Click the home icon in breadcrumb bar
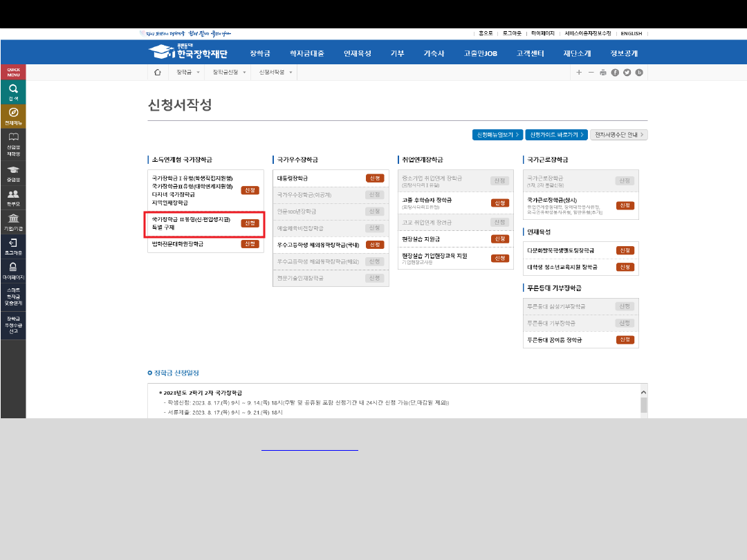The height and width of the screenshot is (560, 747). [x=158, y=73]
